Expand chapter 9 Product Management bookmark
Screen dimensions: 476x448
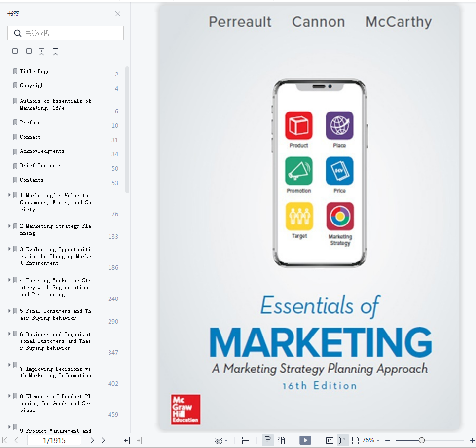(x=9, y=427)
